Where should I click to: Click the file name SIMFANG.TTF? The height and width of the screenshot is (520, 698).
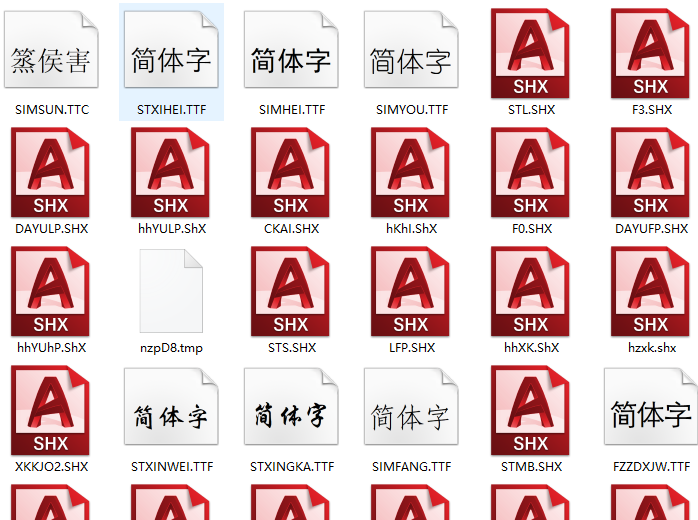pos(412,467)
